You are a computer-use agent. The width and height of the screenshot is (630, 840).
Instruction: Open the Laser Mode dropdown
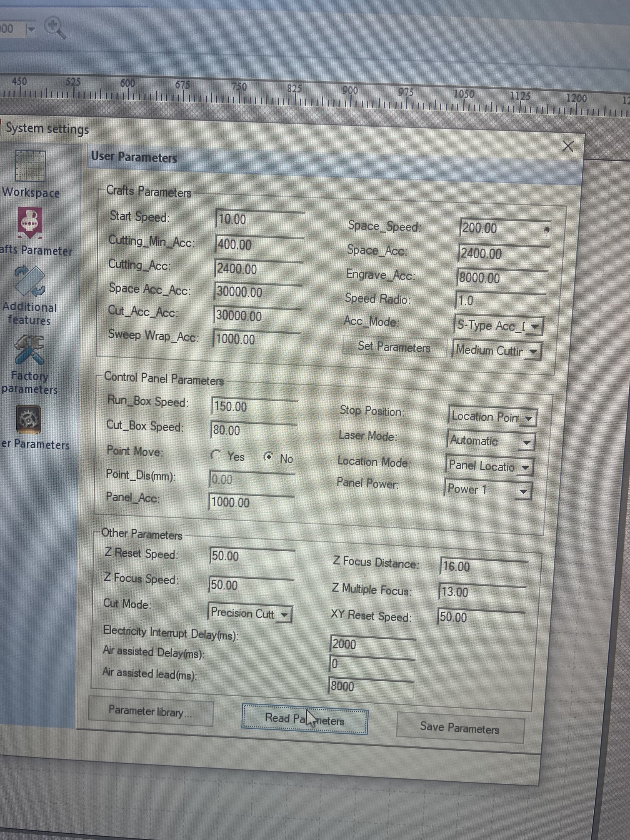click(x=527, y=442)
